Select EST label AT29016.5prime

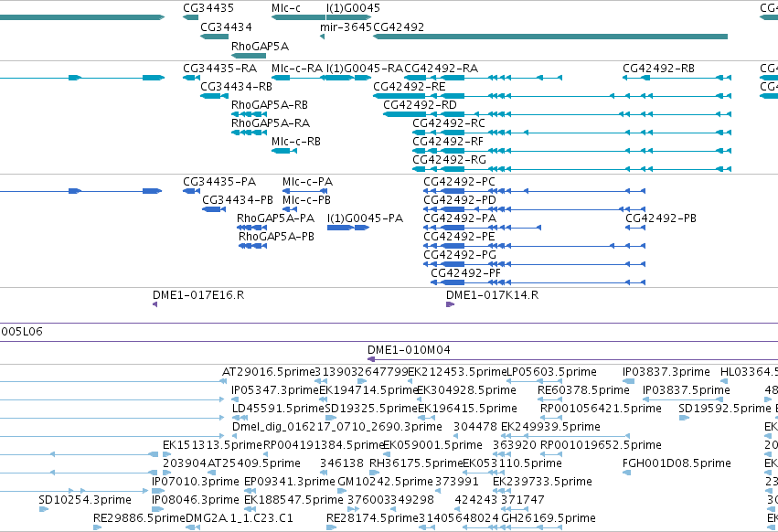269,372
